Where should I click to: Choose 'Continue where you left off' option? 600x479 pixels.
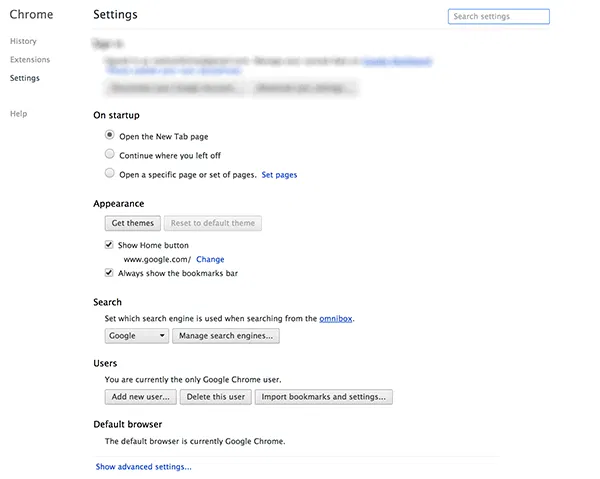(x=110, y=155)
